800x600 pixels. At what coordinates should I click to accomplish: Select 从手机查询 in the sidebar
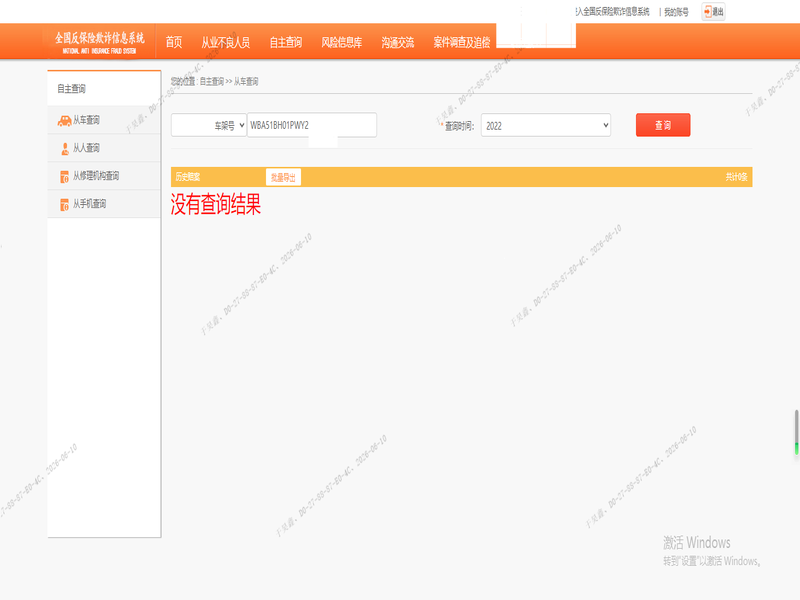[x=104, y=204]
